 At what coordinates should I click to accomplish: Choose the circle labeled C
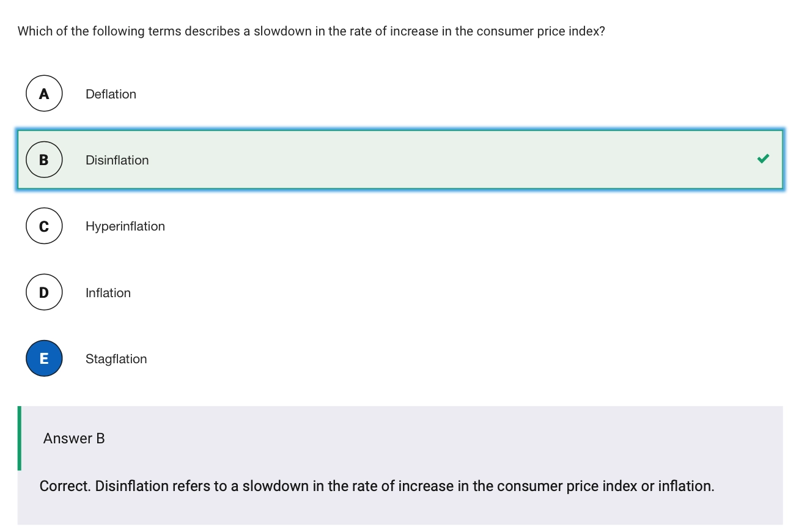pos(44,226)
